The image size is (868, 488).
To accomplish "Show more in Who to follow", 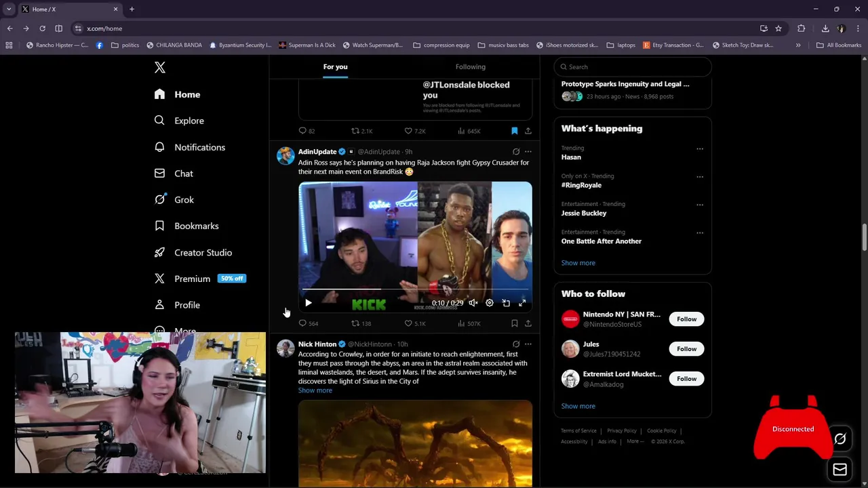I will (578, 406).
